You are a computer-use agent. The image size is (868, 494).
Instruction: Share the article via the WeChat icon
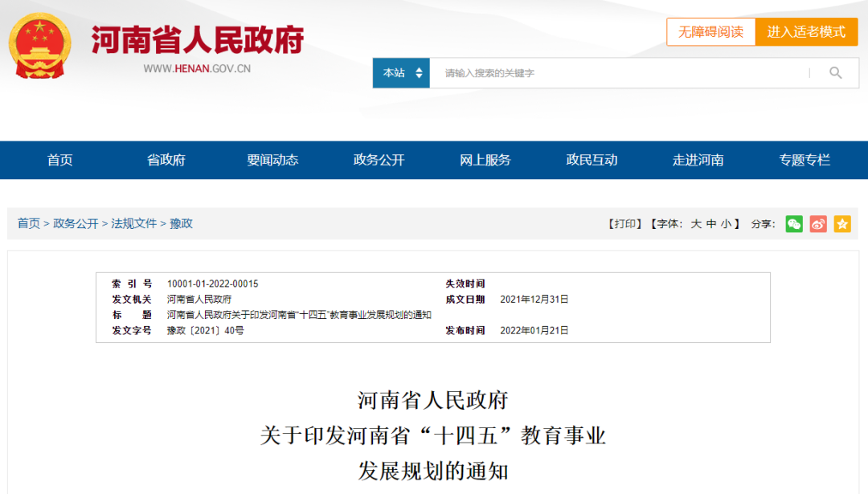794,224
